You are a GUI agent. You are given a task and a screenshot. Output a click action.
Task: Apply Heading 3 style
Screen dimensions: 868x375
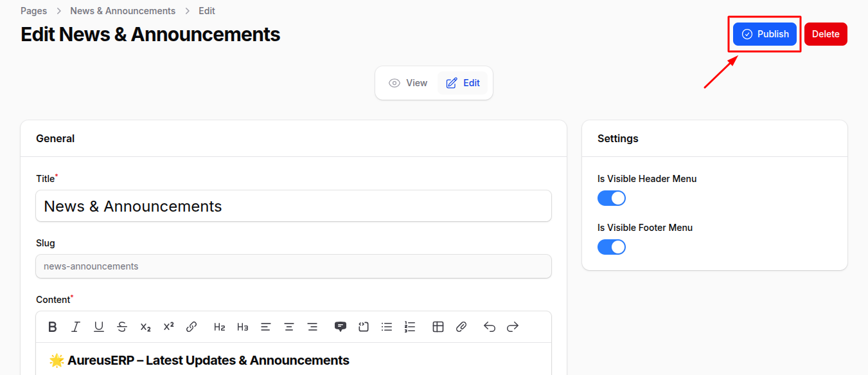pos(242,327)
